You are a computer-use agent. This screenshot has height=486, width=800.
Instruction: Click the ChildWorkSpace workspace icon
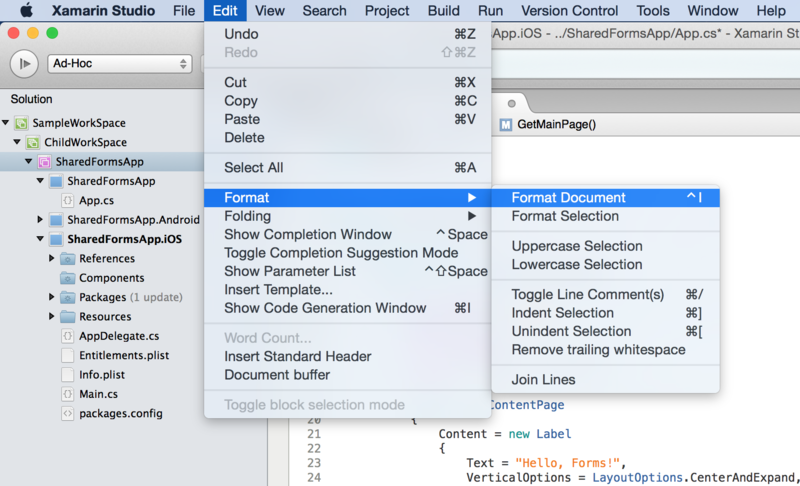tap(32, 142)
